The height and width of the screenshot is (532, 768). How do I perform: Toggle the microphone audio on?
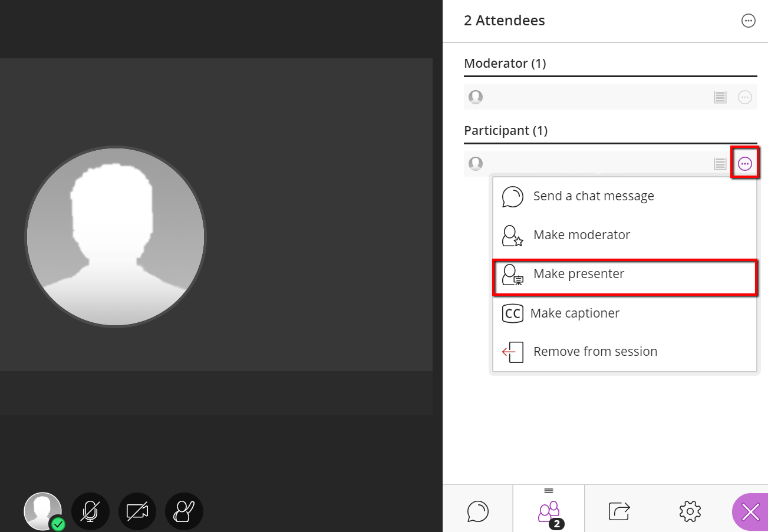(x=90, y=511)
